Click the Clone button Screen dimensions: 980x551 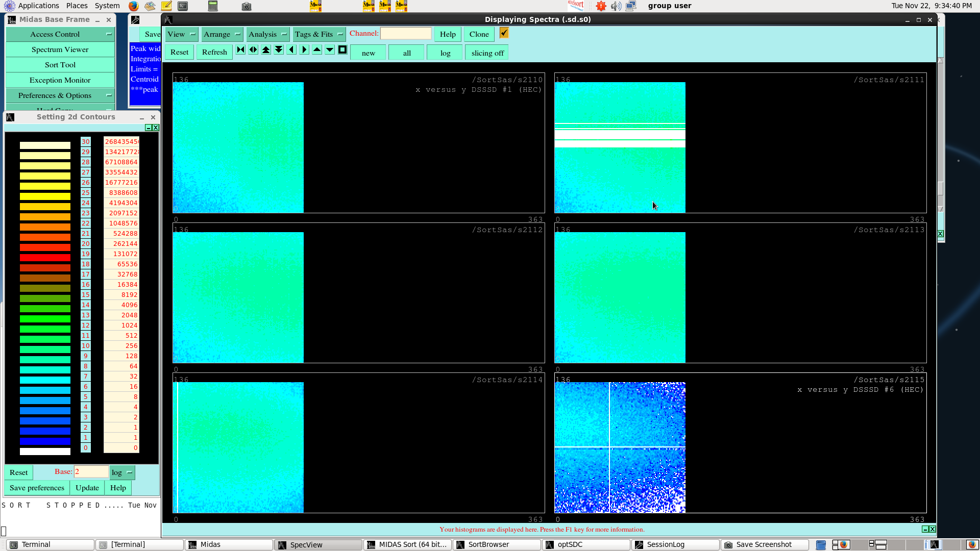(479, 34)
